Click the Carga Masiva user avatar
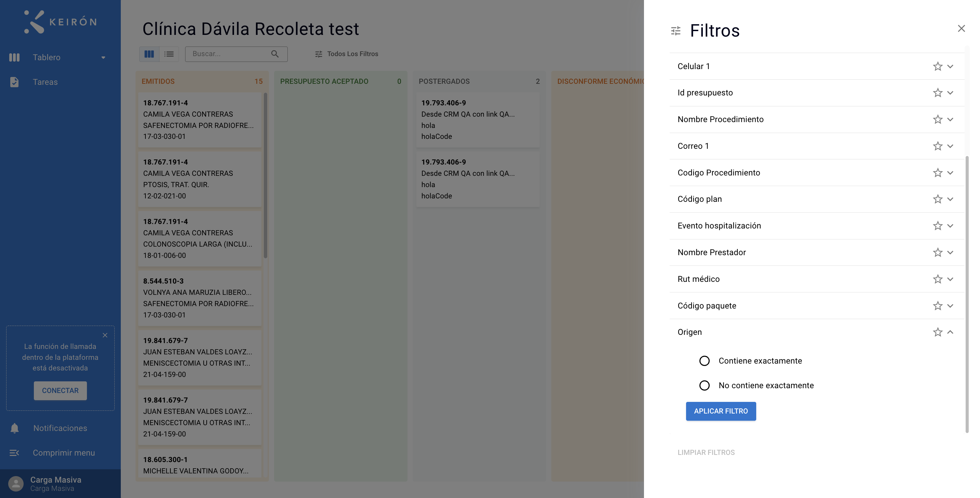Viewport: 980px width, 498px height. [16, 484]
